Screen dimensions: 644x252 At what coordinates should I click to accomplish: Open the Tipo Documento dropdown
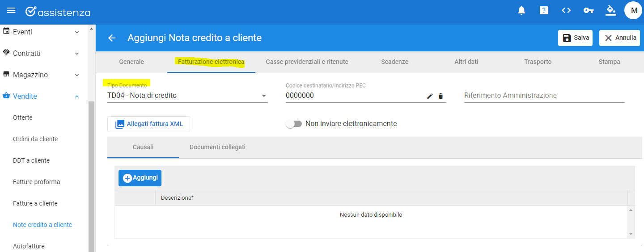[187, 96]
